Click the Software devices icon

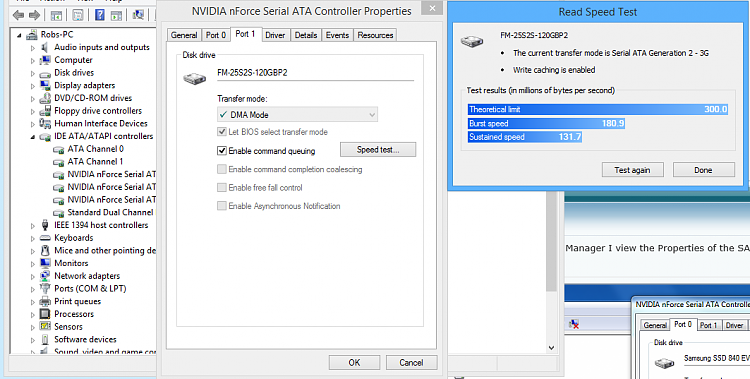click(x=45, y=339)
